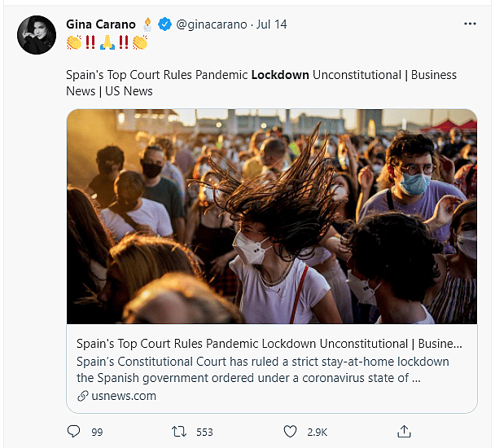
Task: Open Gina Carano's profile avatar
Action: pyautogui.click(x=37, y=34)
